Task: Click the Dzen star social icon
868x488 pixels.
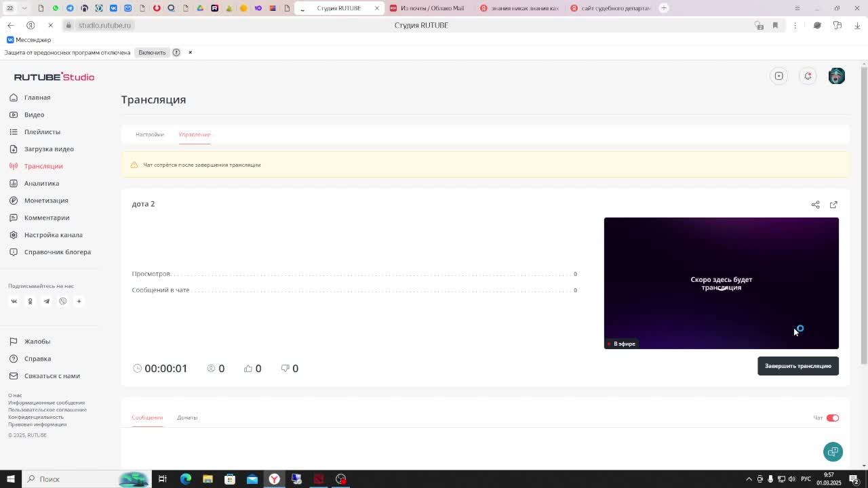Action: point(79,301)
